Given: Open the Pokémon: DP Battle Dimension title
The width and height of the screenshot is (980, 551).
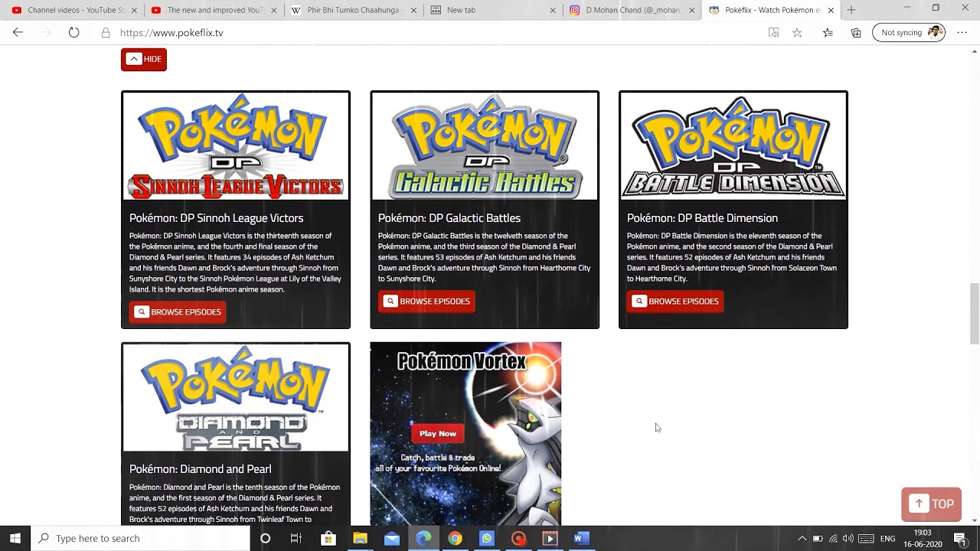Looking at the screenshot, I should click(x=702, y=218).
